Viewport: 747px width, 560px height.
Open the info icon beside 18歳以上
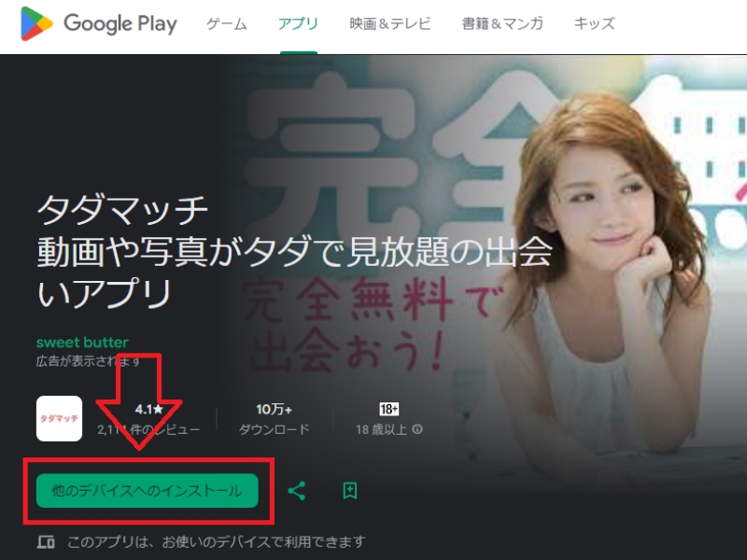point(417,430)
